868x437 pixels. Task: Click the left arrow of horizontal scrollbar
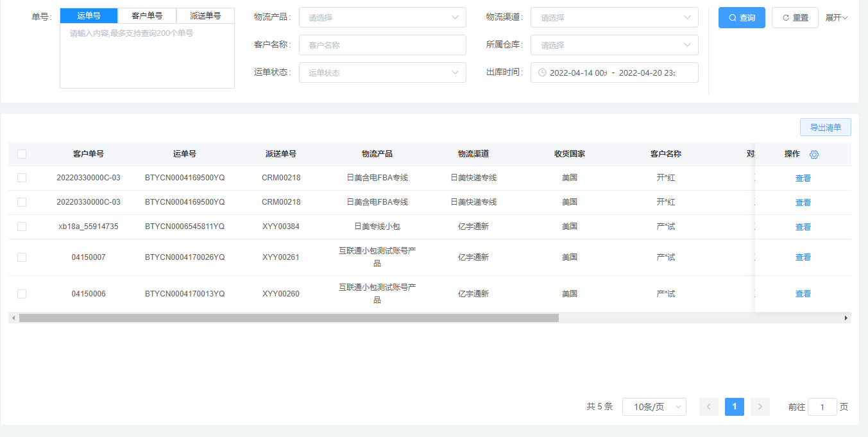click(x=13, y=318)
